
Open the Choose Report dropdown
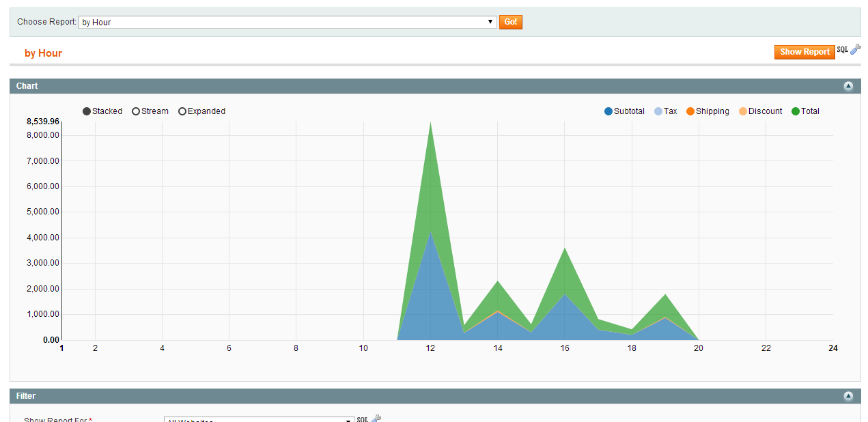coord(288,22)
